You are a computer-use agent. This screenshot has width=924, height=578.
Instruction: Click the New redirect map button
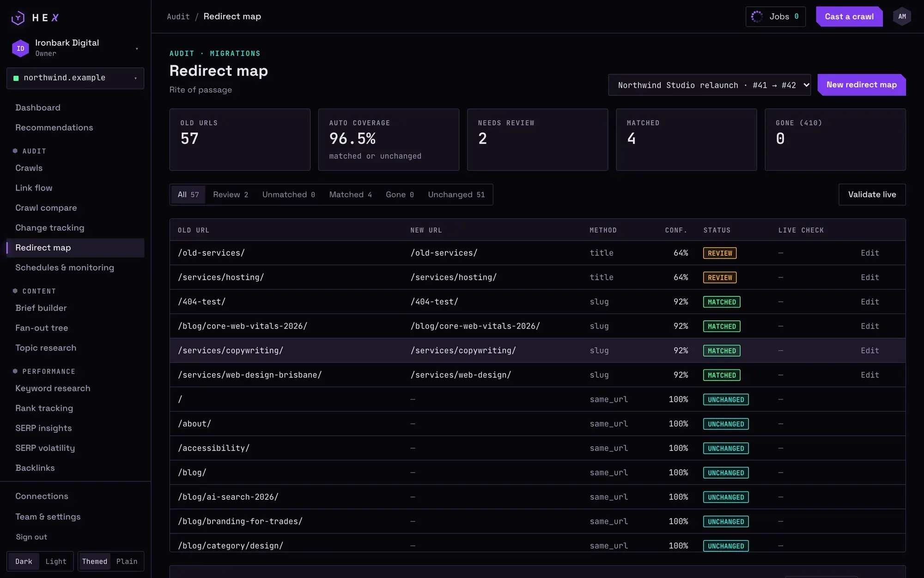tap(862, 85)
